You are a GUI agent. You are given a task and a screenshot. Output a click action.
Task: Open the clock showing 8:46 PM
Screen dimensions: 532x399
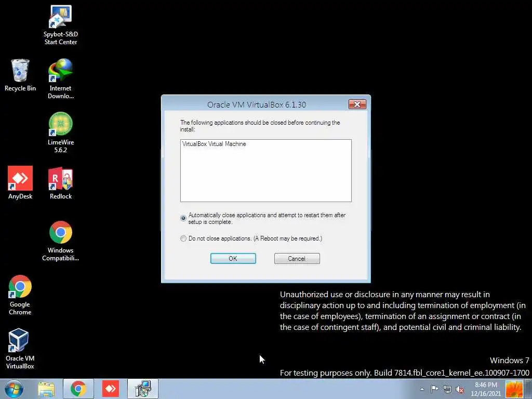(x=486, y=389)
